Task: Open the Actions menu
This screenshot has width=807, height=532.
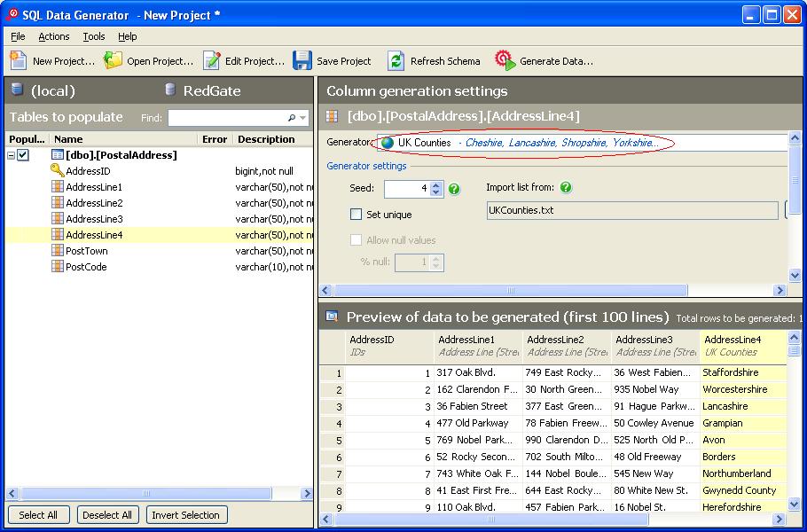Action: (53, 36)
